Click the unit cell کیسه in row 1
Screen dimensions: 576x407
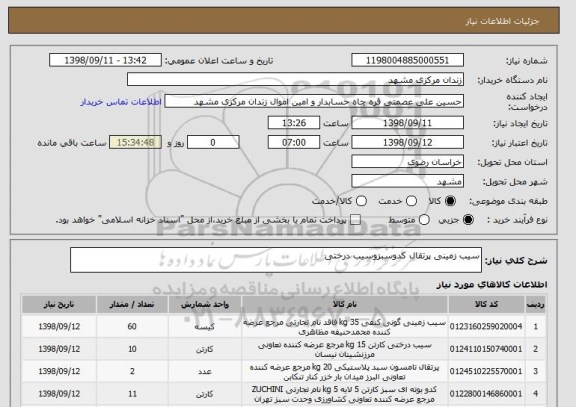(205, 327)
